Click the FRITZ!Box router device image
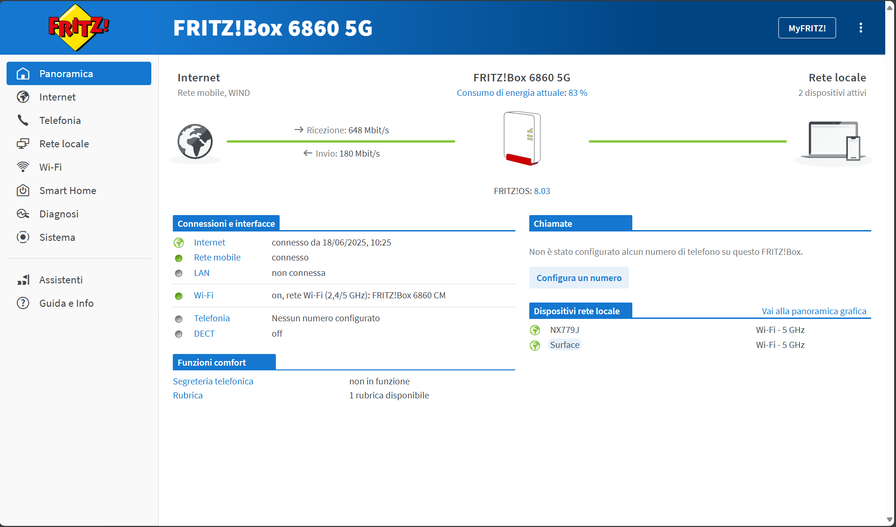 click(522, 138)
